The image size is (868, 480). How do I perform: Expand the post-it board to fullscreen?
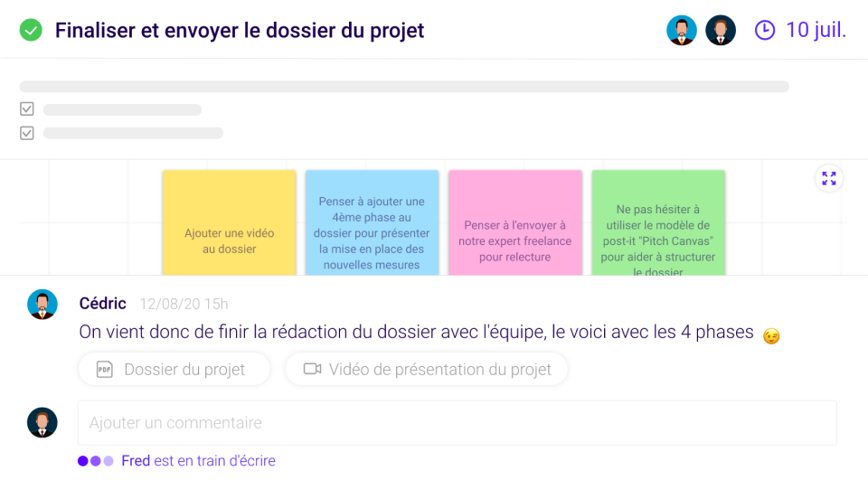click(x=829, y=178)
